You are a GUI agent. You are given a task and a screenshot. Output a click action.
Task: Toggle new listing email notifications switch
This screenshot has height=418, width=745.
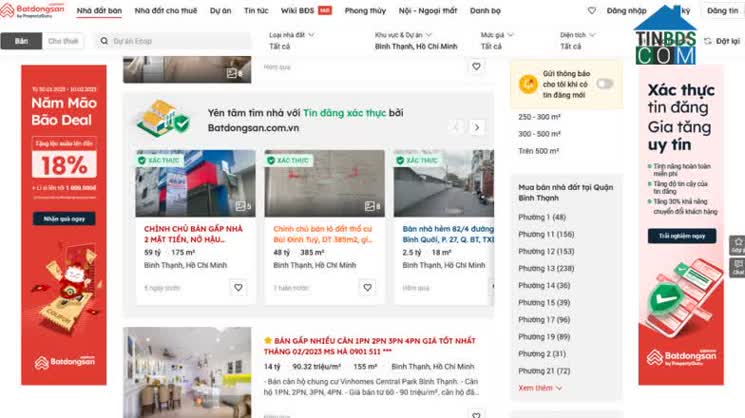(604, 84)
